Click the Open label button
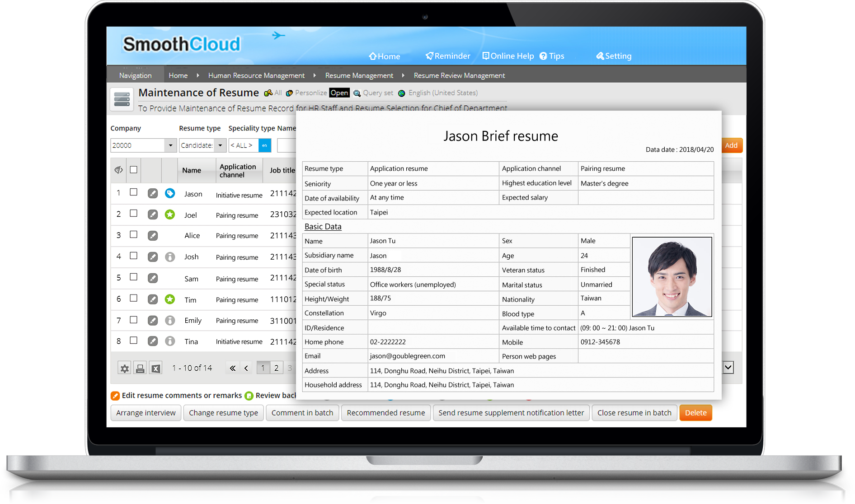The image size is (855, 504). pos(339,93)
